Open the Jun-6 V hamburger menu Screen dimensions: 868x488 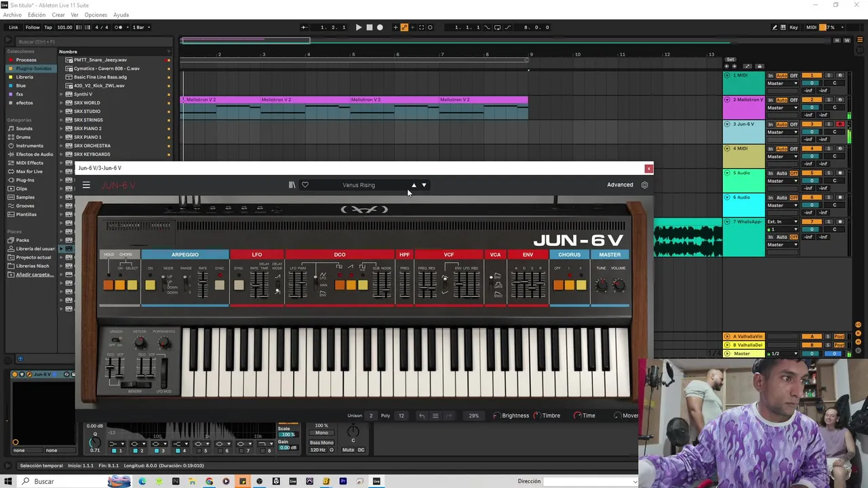click(x=86, y=185)
